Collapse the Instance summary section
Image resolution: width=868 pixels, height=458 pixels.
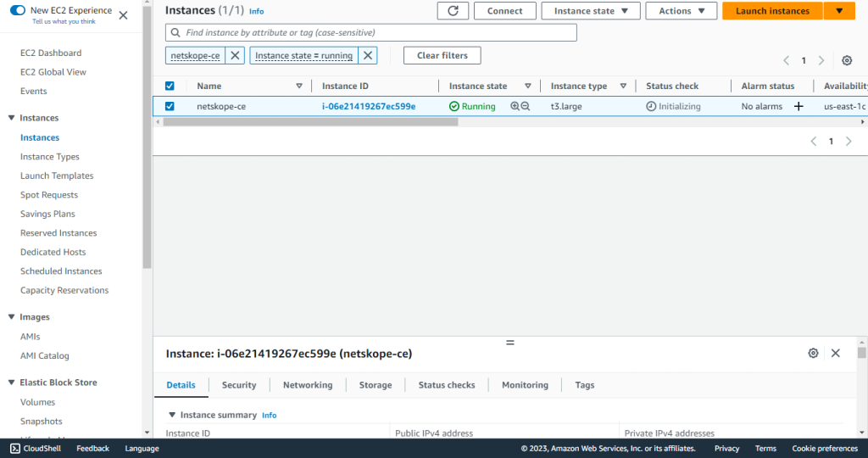(171, 415)
